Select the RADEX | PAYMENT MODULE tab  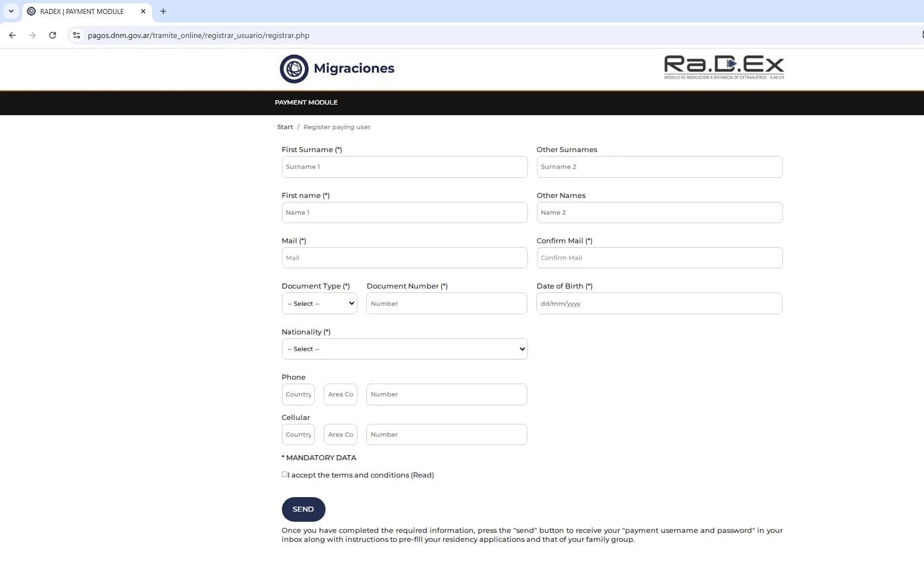(x=82, y=11)
